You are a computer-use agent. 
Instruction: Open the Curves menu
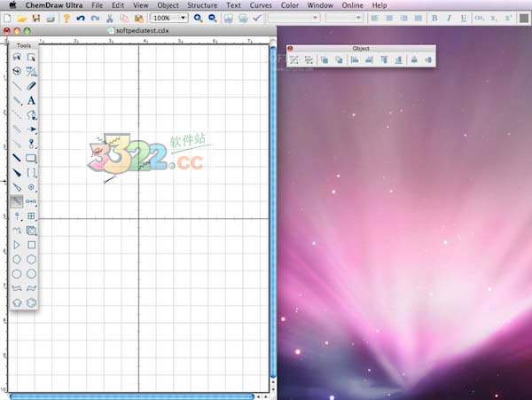261,5
